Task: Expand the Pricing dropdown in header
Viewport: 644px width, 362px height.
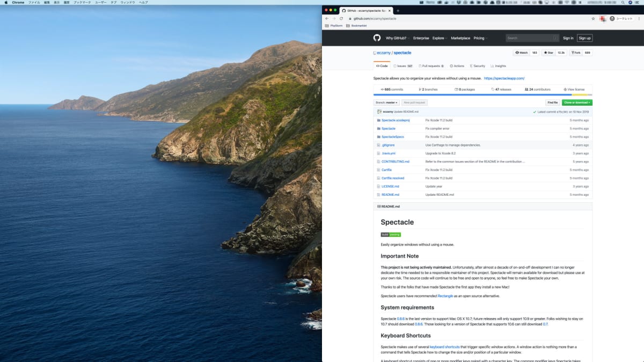Action: [x=480, y=38]
